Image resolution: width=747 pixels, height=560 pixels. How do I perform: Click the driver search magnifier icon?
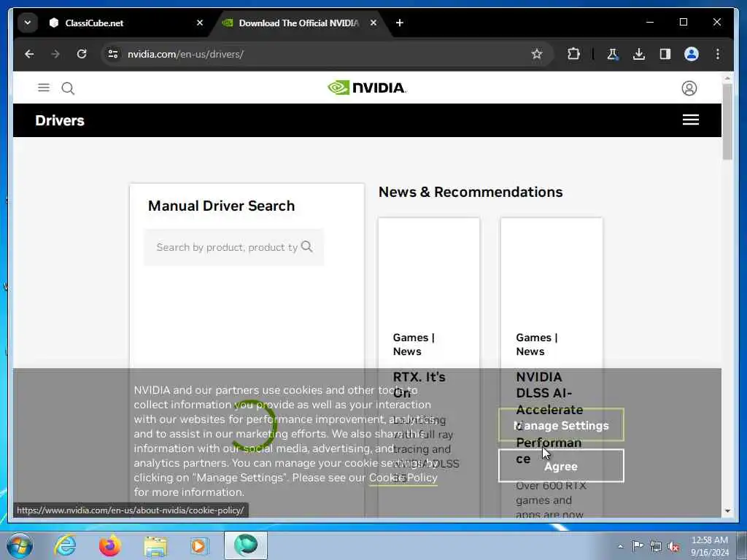pyautogui.click(x=307, y=246)
